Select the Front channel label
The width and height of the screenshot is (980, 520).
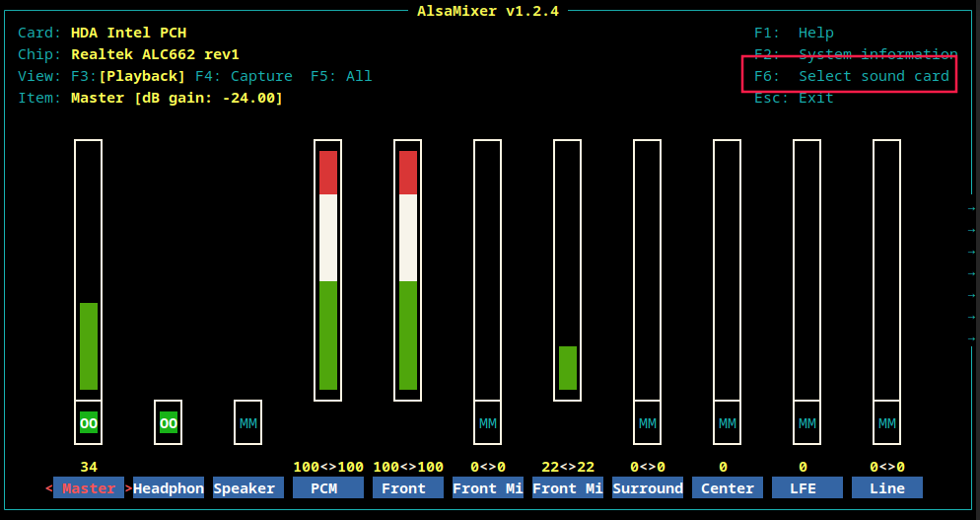tap(408, 488)
